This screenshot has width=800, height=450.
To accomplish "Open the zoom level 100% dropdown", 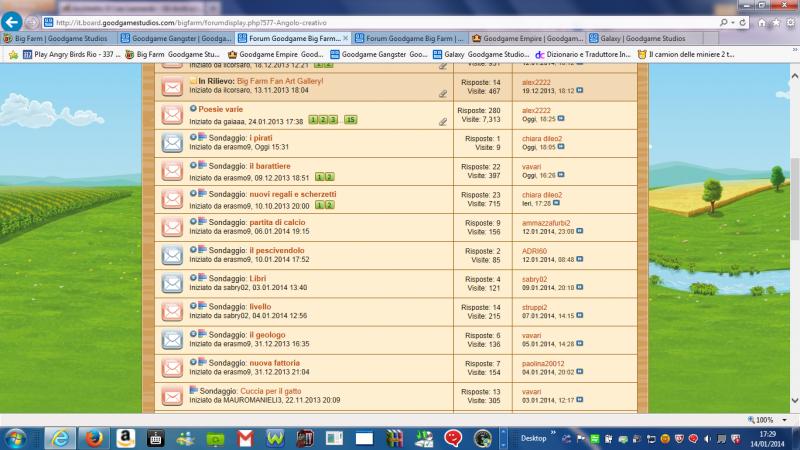I will coord(784,420).
